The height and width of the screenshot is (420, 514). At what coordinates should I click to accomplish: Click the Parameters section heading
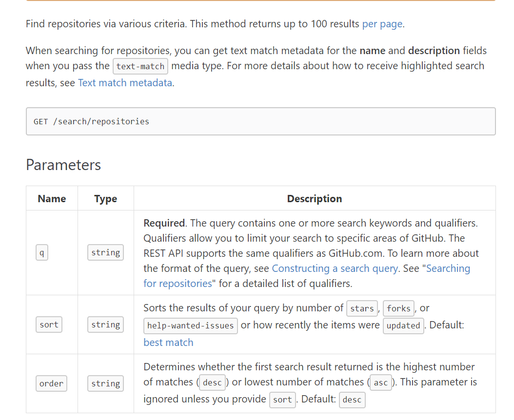(63, 165)
